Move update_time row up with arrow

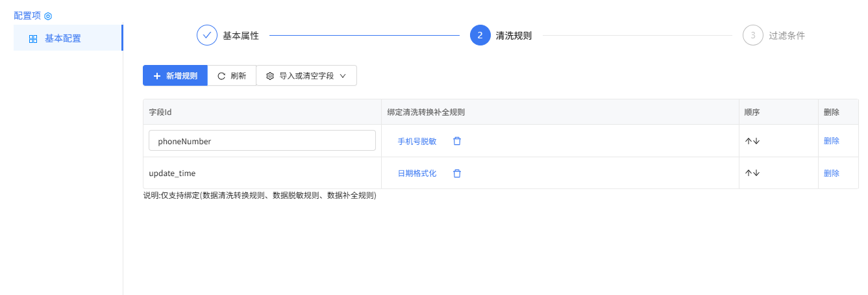749,173
